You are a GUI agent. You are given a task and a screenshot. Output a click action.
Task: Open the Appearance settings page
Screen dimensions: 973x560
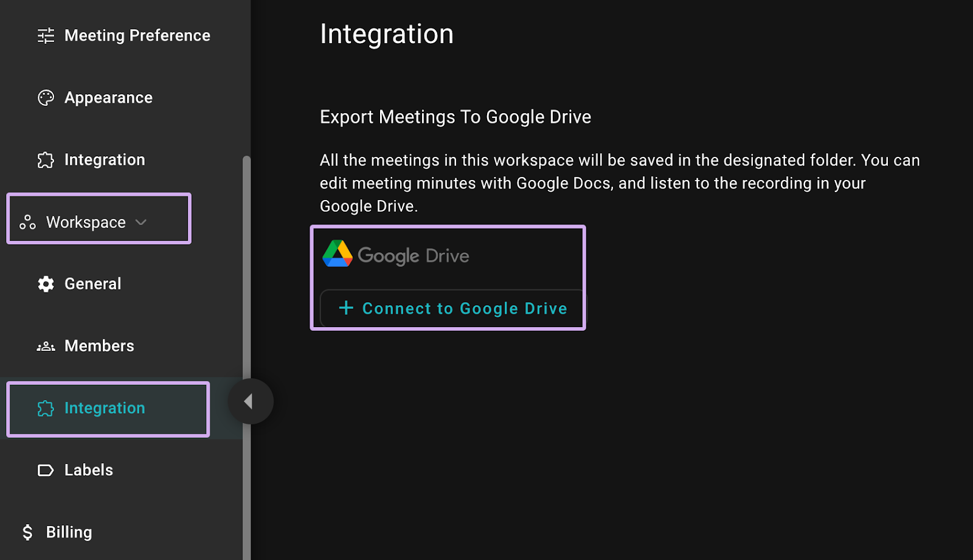108,97
